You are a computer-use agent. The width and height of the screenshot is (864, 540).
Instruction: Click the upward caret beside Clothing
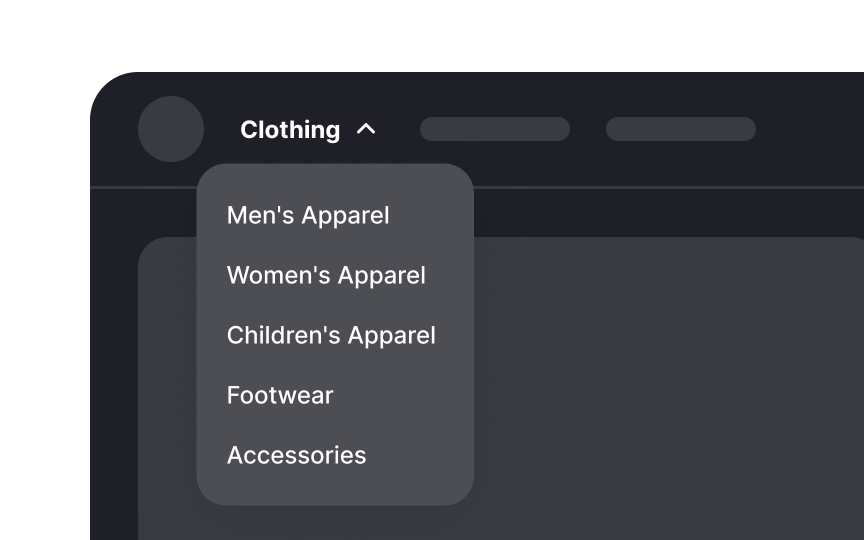[366, 129]
